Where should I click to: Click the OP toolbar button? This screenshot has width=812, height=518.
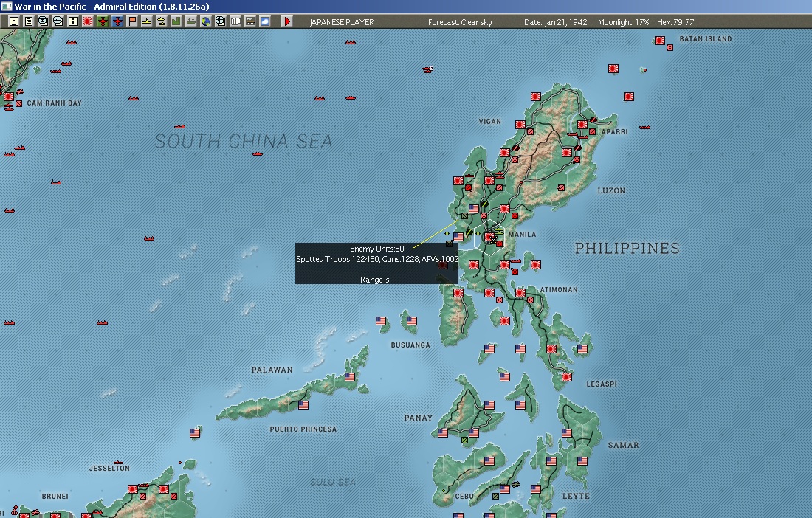235,21
